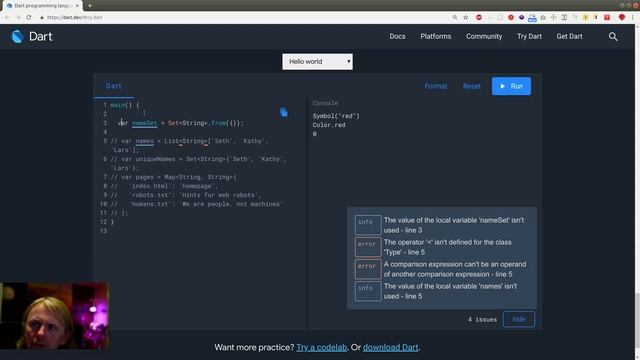The image size is (640, 360).
Task: Bookmark the page with the star icon
Action: (465, 18)
